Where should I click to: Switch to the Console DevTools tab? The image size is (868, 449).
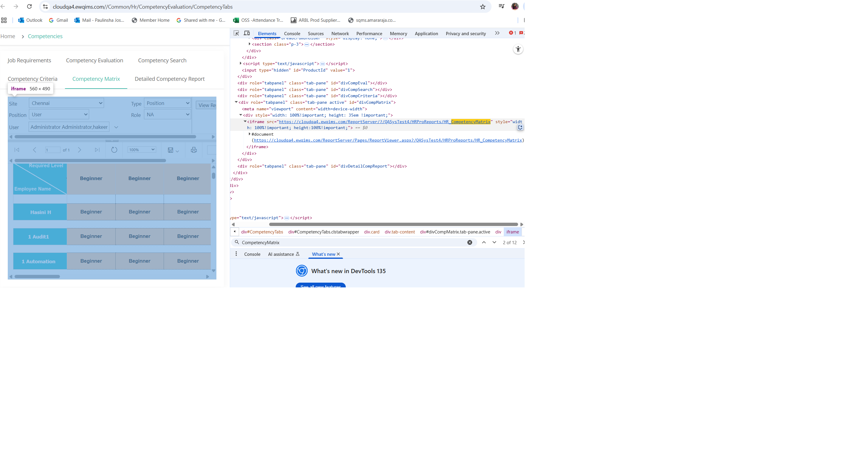coord(292,33)
